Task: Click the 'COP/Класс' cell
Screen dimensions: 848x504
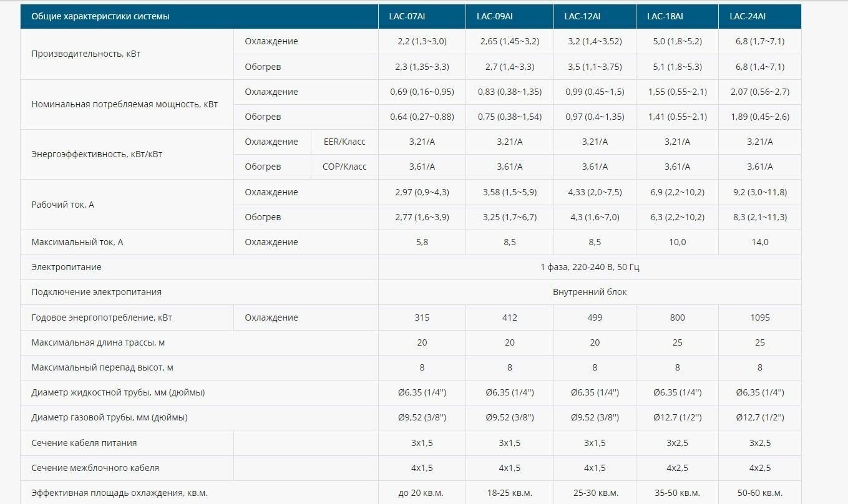Action: point(345,167)
